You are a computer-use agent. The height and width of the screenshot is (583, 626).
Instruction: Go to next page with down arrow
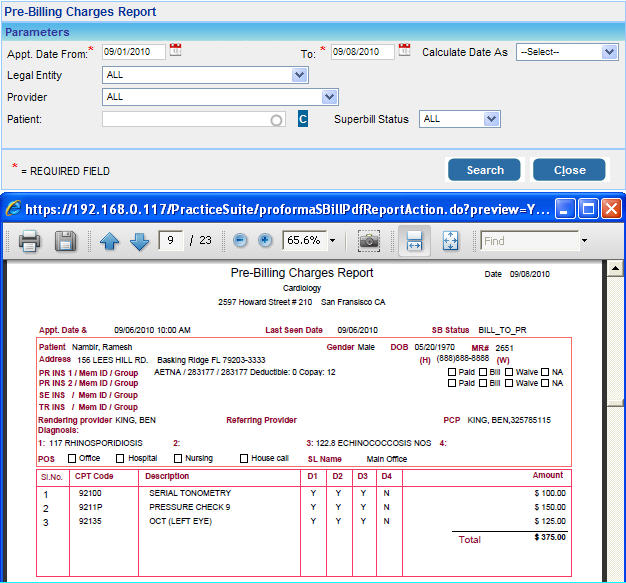click(x=139, y=241)
